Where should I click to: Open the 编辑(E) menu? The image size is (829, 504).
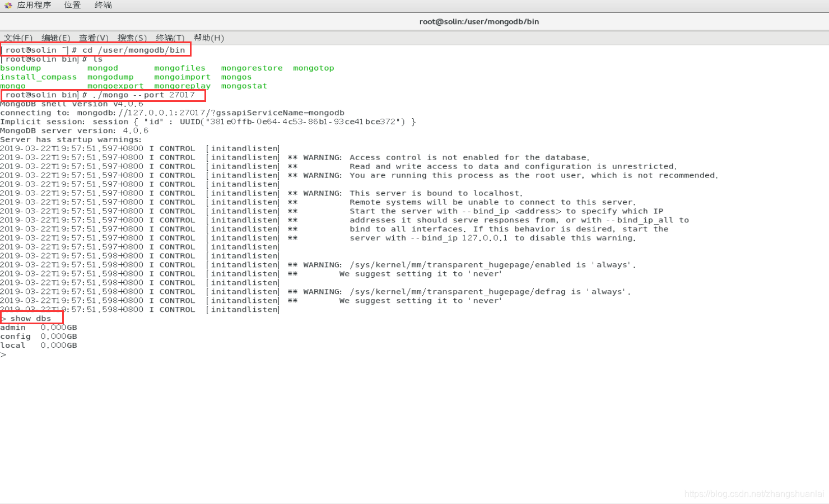coord(56,38)
